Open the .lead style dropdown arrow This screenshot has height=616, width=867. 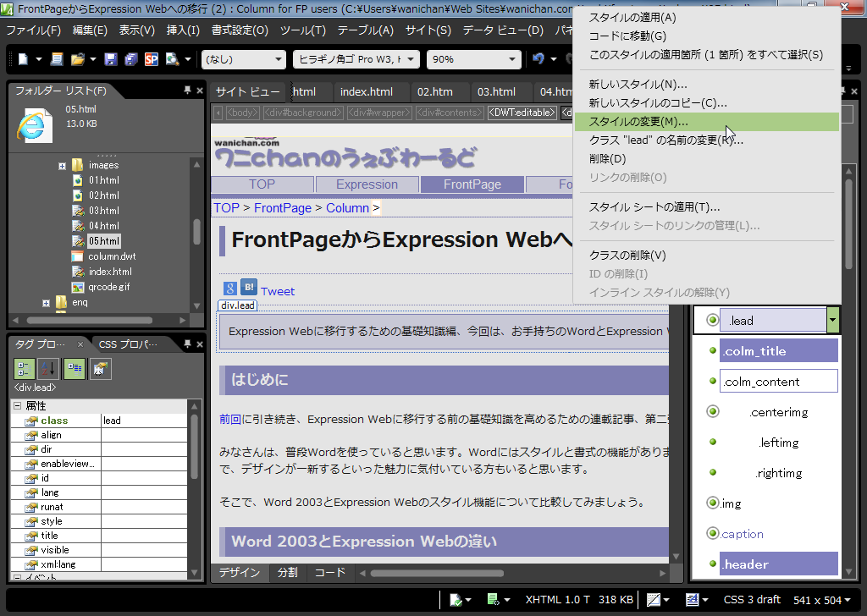pyautogui.click(x=833, y=320)
